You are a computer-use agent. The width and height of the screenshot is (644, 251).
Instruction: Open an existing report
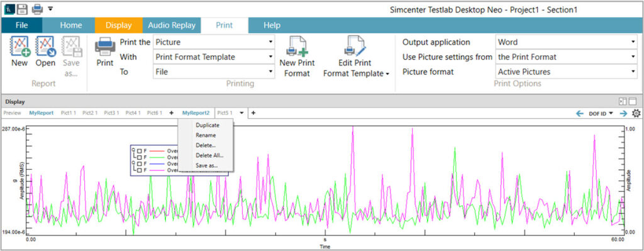(45, 52)
